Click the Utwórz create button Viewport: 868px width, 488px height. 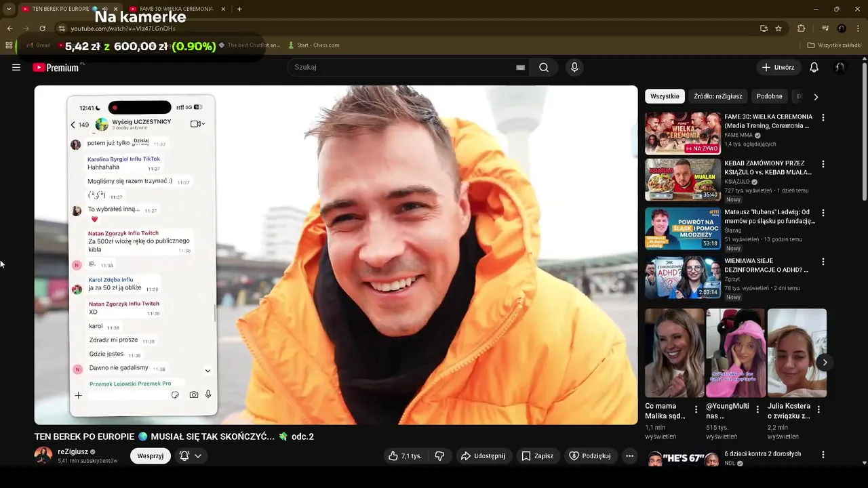(x=778, y=67)
